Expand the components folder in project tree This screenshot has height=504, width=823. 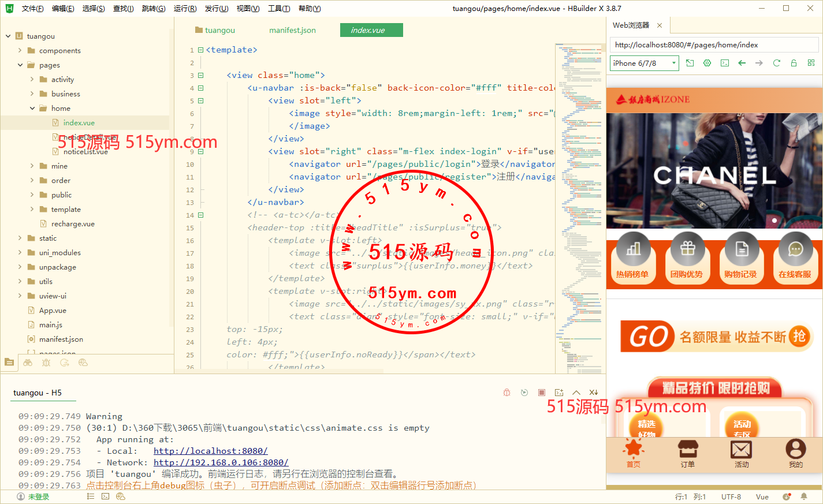[x=20, y=51]
